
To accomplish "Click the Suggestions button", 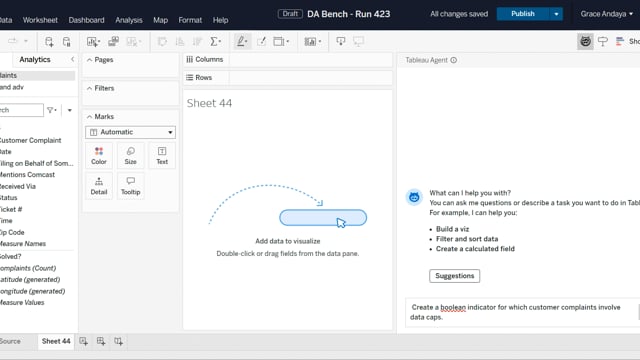I will 454,276.
